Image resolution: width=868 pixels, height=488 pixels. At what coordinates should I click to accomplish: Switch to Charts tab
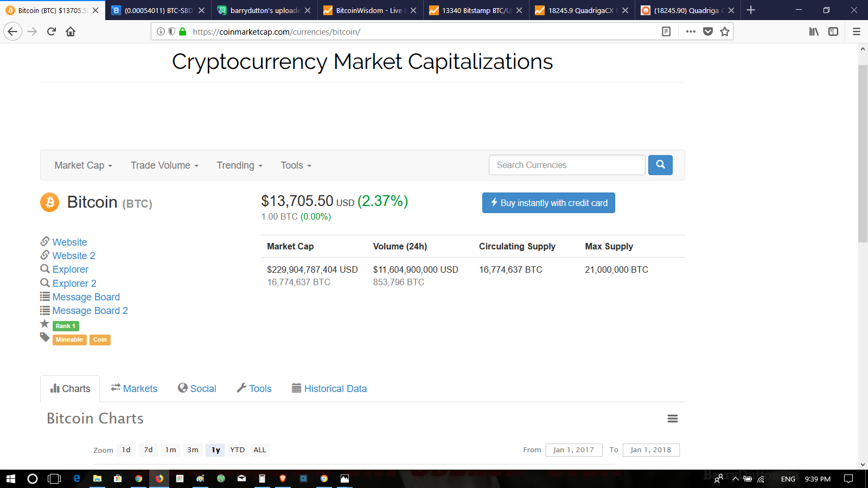pos(70,389)
